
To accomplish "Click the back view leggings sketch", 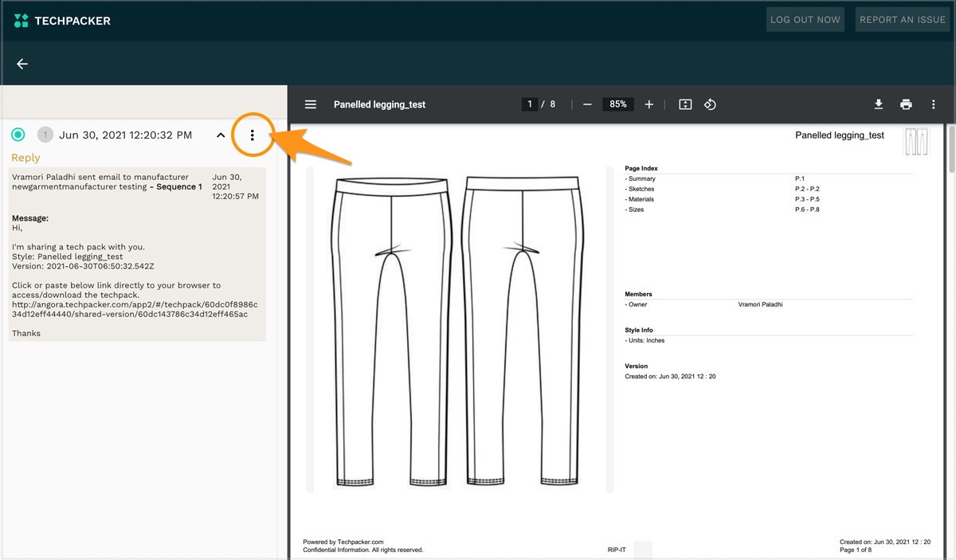I will click(x=523, y=331).
